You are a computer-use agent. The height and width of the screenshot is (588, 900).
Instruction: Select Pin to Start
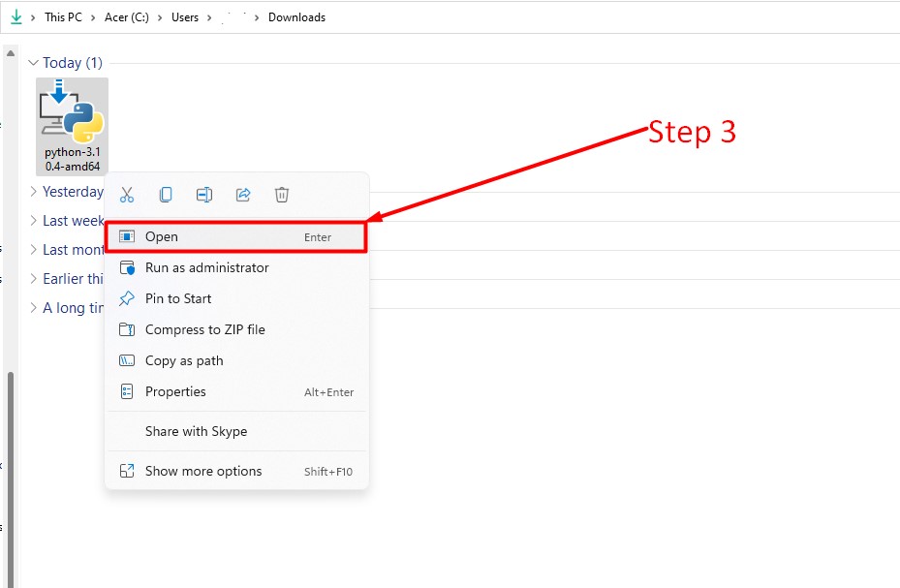(236, 299)
